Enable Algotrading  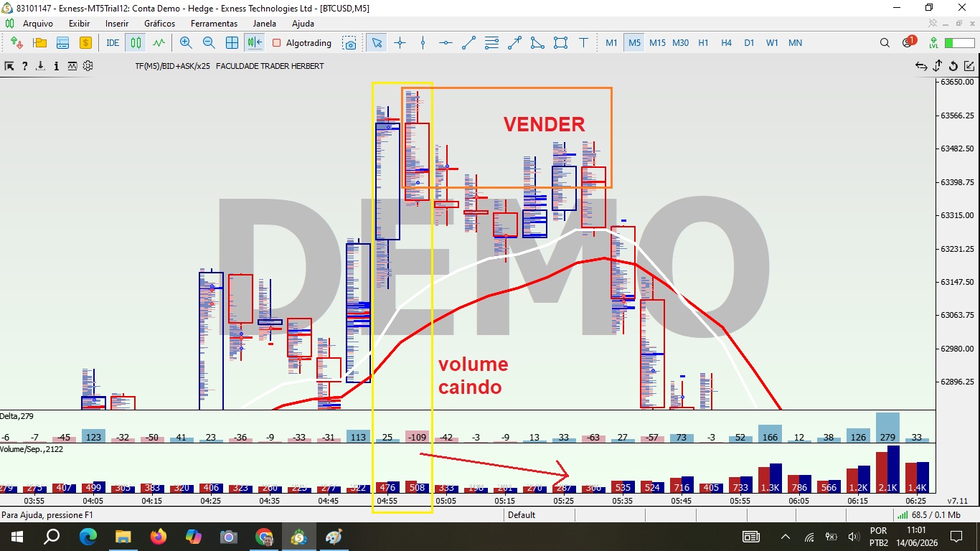click(301, 43)
